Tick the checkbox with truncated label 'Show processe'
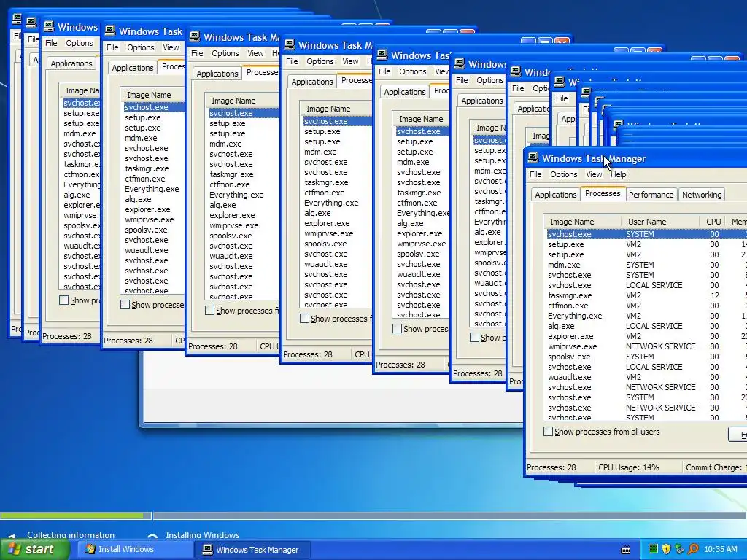This screenshot has width=747, height=560. coord(125,304)
